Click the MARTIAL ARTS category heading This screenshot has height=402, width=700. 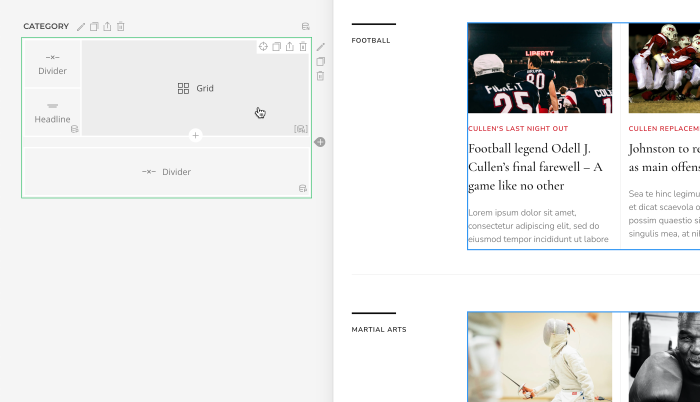click(379, 330)
